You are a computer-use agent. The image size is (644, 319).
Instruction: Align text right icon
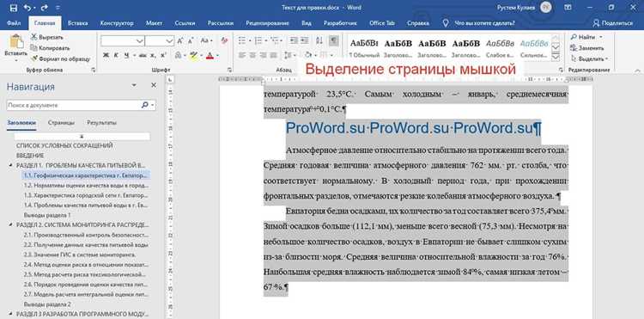click(264, 55)
